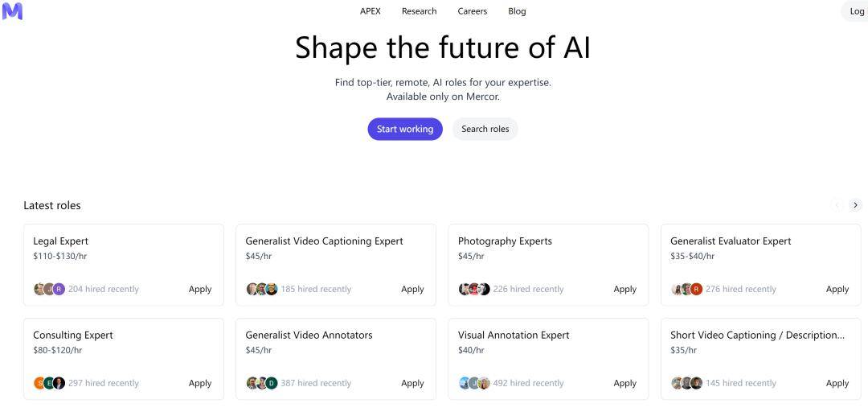
Task: Click the next roles arrow
Action: point(855,205)
